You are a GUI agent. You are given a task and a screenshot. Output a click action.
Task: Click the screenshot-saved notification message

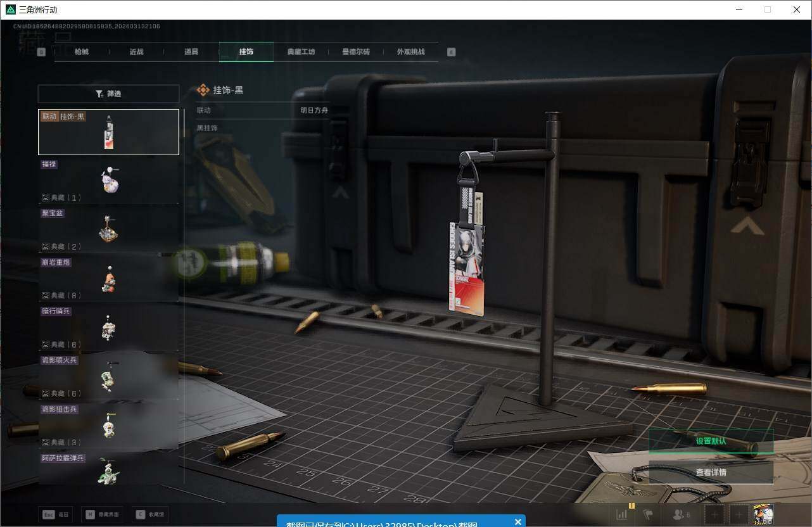pyautogui.click(x=382, y=524)
